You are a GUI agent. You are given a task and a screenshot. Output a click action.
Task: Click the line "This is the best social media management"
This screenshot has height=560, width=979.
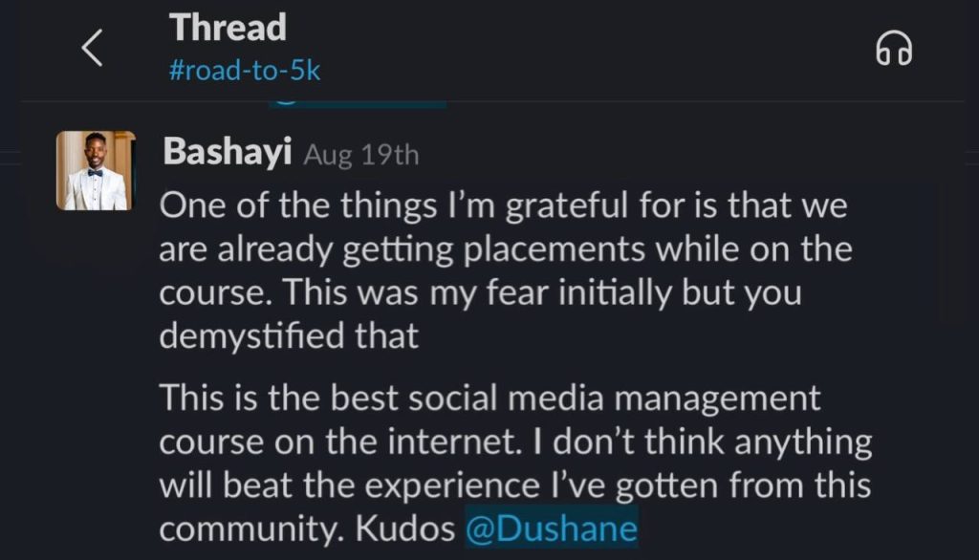click(489, 397)
